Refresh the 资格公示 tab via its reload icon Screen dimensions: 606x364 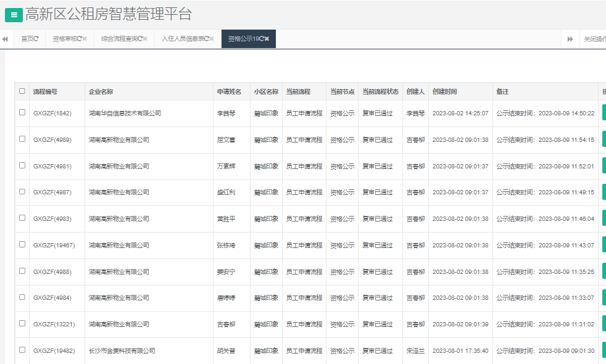262,39
